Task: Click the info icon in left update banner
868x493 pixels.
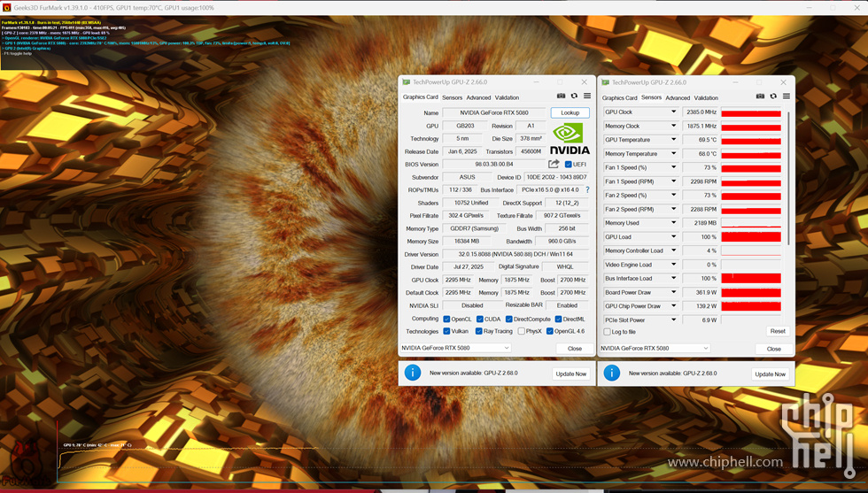Action: (x=413, y=373)
